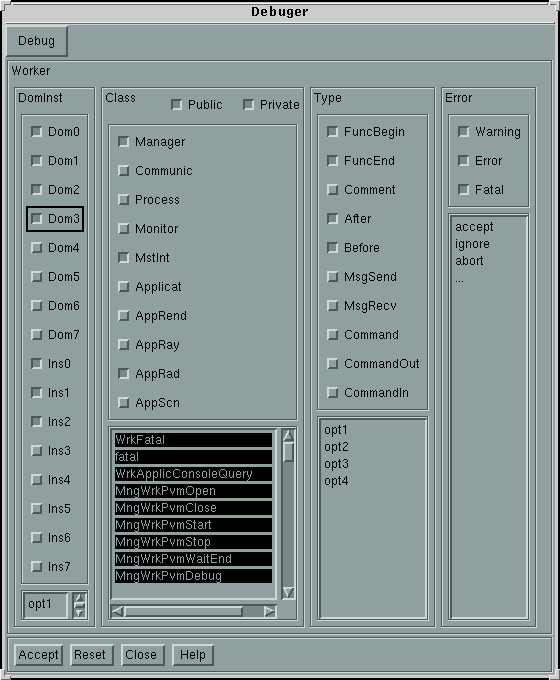Tick the Fatal error checkbox
Image resolution: width=560 pixels, height=680 pixels.
(464, 190)
